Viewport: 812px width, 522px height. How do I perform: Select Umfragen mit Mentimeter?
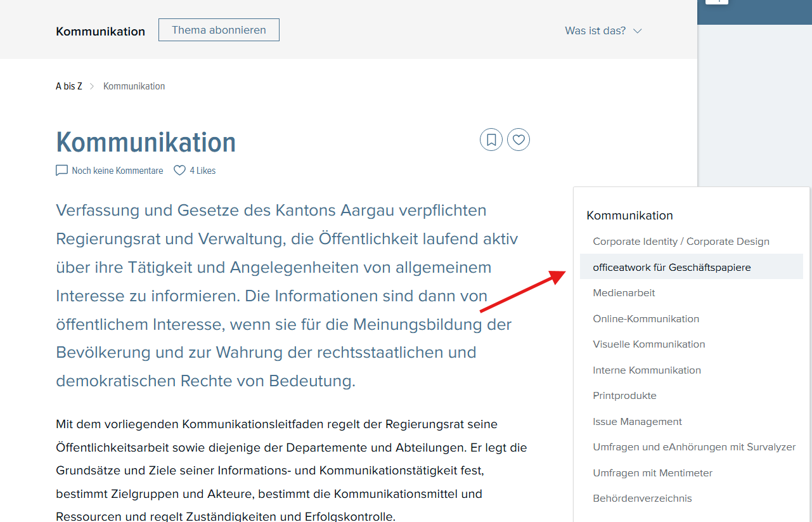pos(653,473)
